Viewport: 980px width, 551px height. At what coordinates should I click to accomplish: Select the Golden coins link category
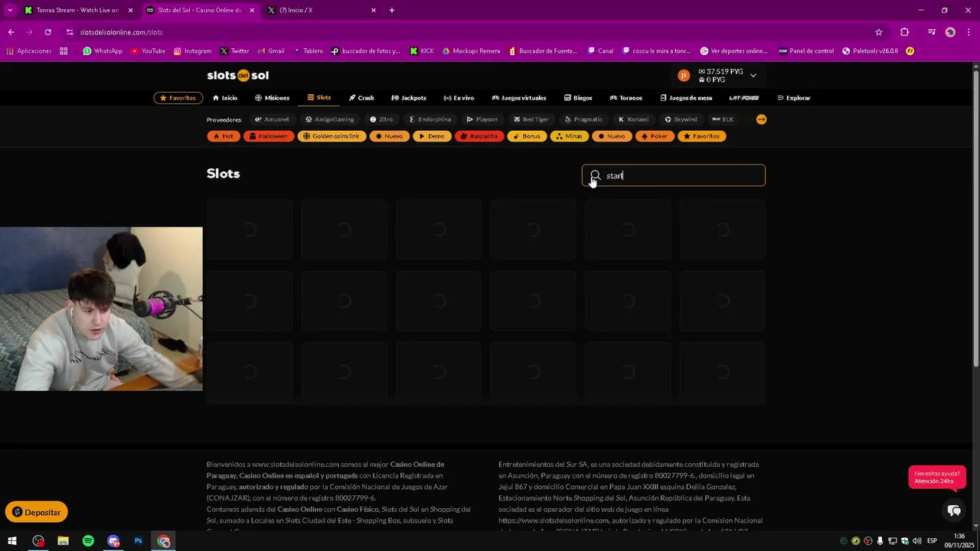pos(331,136)
